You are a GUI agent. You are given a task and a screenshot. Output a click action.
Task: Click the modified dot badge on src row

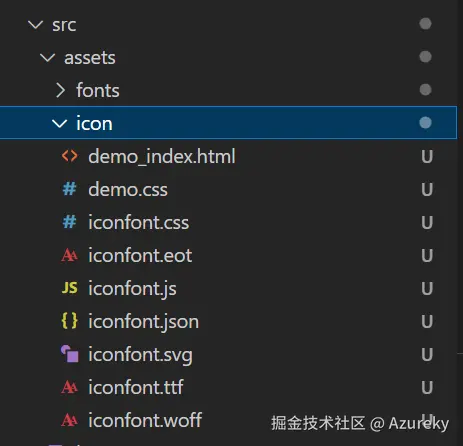click(425, 24)
